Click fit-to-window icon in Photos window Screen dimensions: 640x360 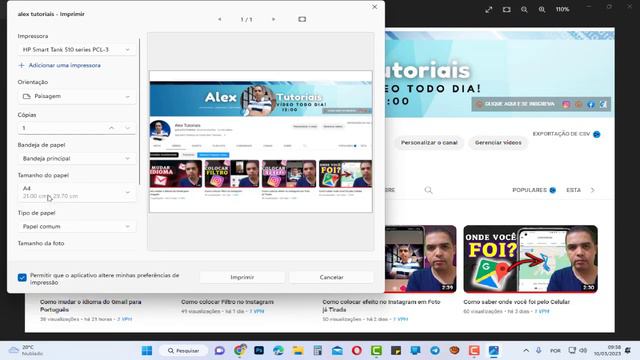click(x=507, y=9)
